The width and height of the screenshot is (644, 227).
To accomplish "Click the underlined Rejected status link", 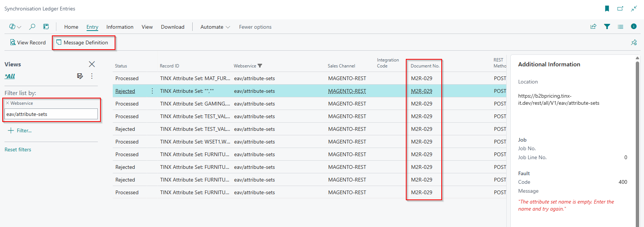I will click(125, 91).
